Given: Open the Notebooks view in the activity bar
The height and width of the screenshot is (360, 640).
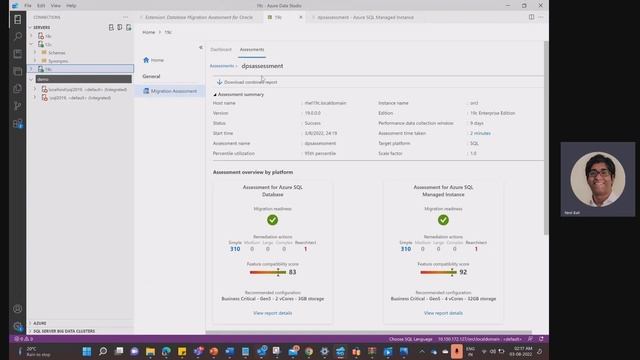Looking at the screenshot, I should [18, 54].
